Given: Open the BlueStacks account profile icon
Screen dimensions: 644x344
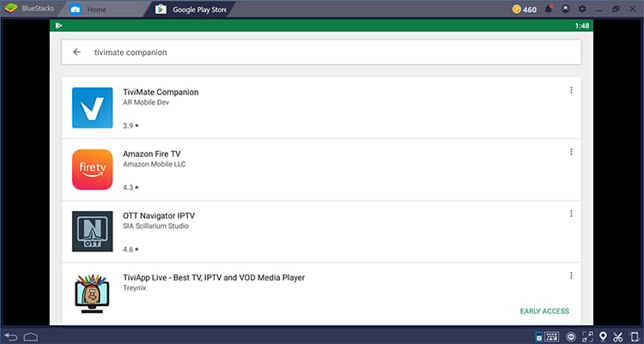Looking at the screenshot, I should point(566,9).
